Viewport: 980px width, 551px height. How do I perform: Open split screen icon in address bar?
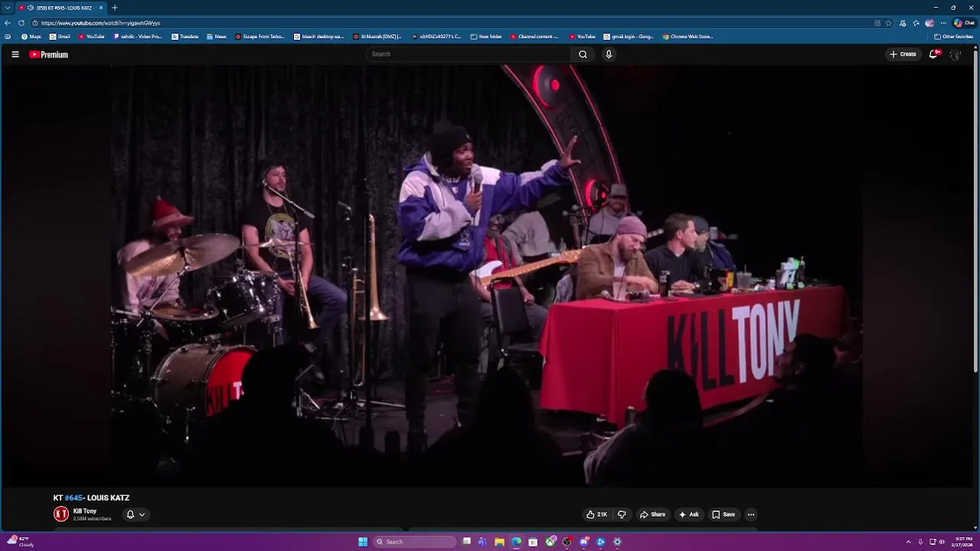(x=877, y=23)
